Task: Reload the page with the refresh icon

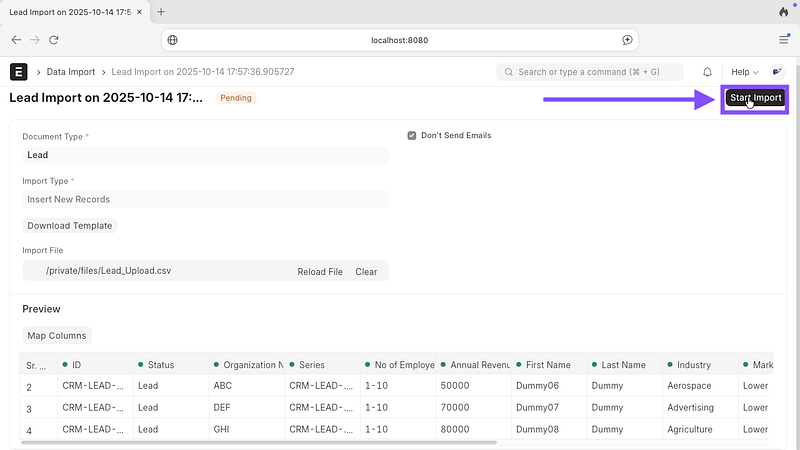Action: tap(53, 40)
